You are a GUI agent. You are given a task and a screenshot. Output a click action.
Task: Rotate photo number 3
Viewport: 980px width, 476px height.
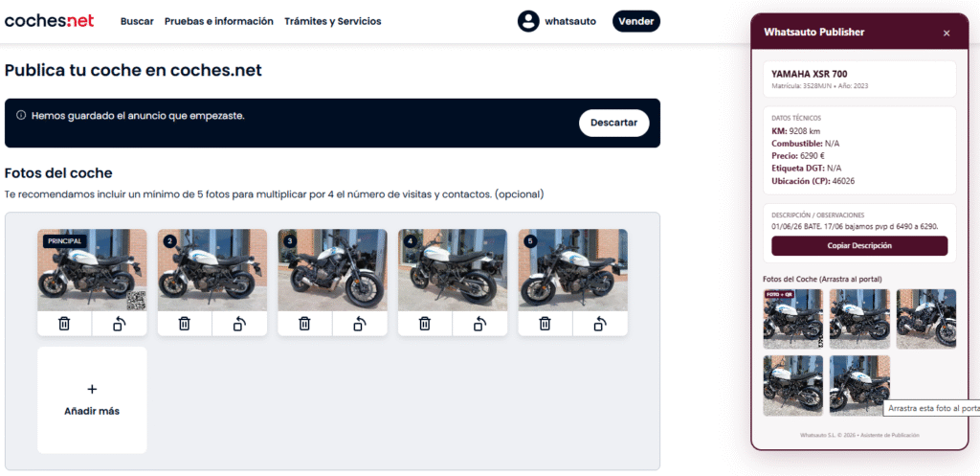click(360, 324)
